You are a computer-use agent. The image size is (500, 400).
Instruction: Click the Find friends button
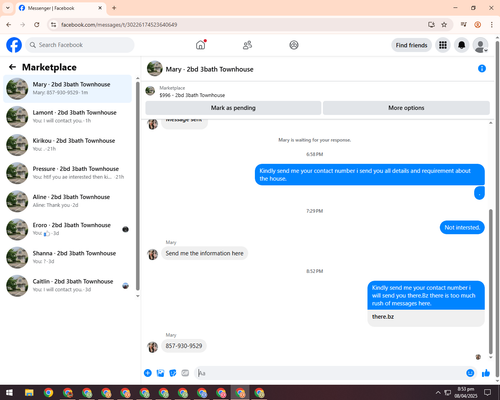pyautogui.click(x=411, y=45)
